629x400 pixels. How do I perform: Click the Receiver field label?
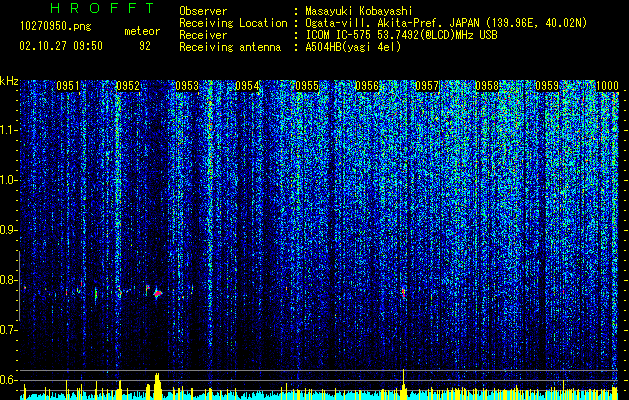point(203,35)
